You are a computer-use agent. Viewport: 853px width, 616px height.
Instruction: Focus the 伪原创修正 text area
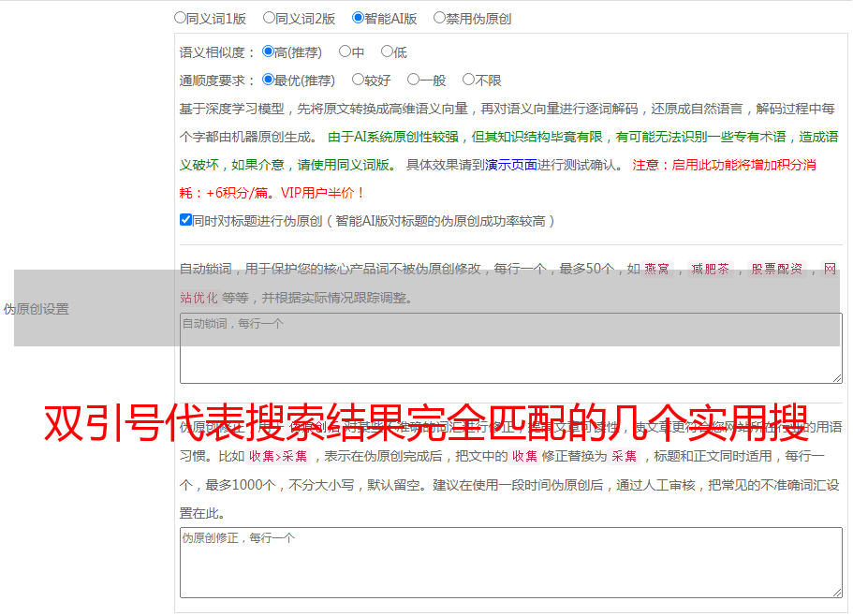click(x=511, y=563)
